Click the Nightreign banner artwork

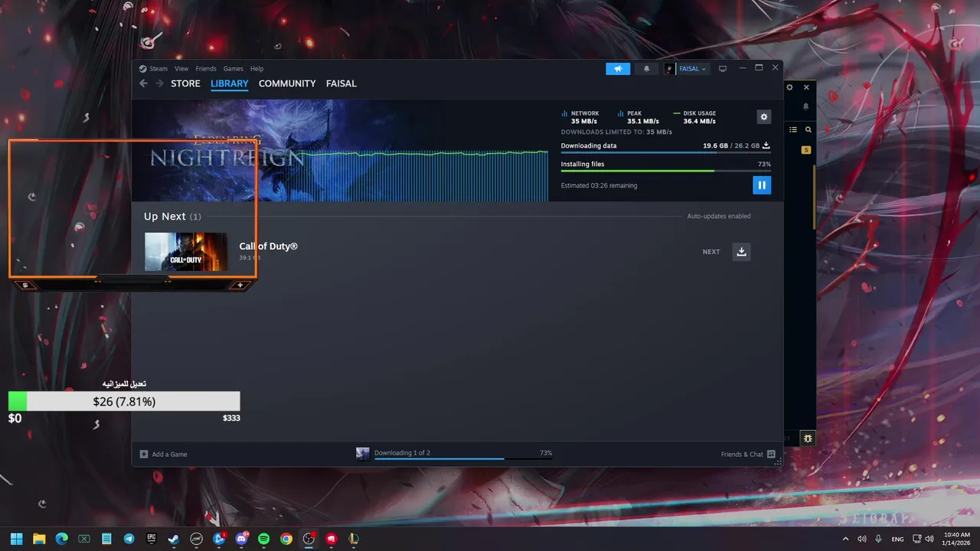[340, 151]
